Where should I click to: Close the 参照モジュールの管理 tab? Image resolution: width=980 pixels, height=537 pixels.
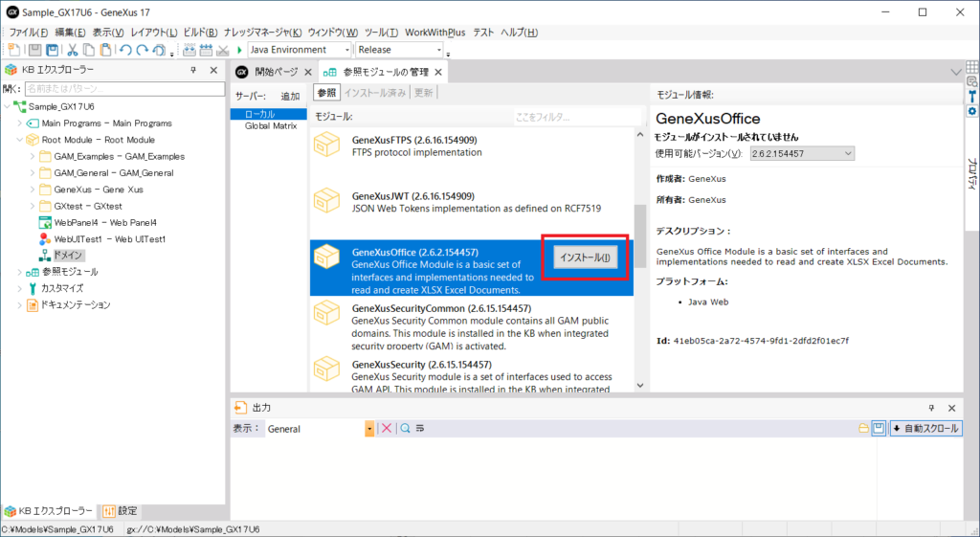[438, 73]
